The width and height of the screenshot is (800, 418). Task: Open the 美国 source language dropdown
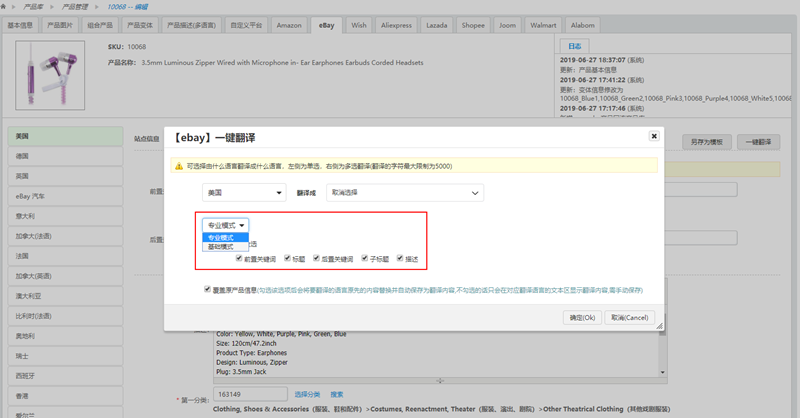pos(244,193)
